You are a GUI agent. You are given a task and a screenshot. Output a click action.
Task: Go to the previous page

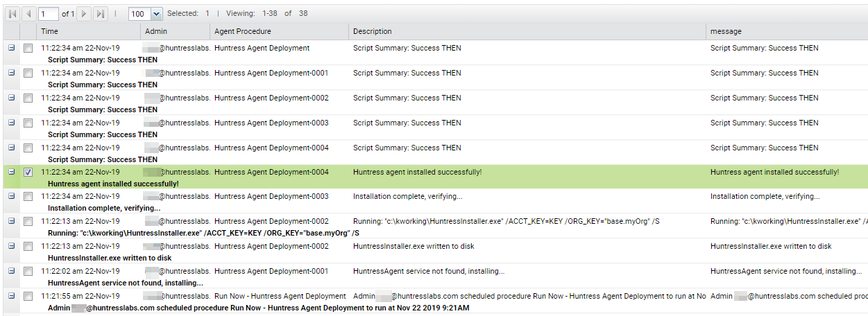click(x=29, y=14)
